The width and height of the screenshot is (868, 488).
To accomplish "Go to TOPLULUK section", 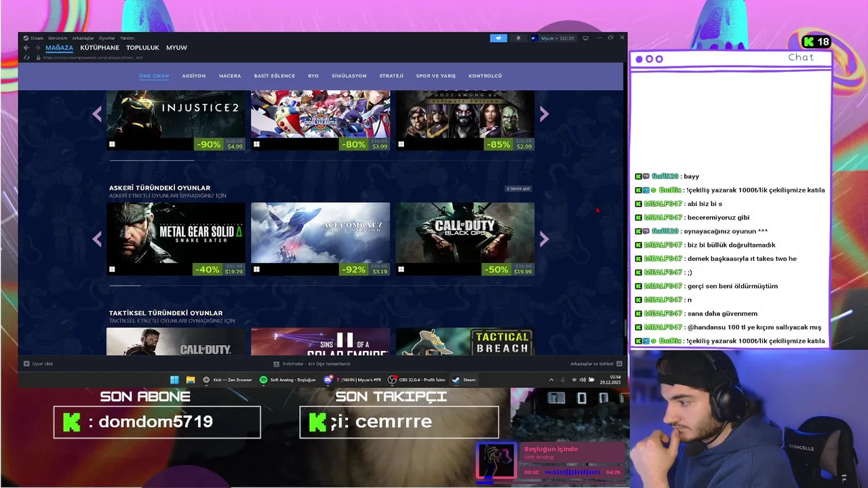I will point(142,47).
